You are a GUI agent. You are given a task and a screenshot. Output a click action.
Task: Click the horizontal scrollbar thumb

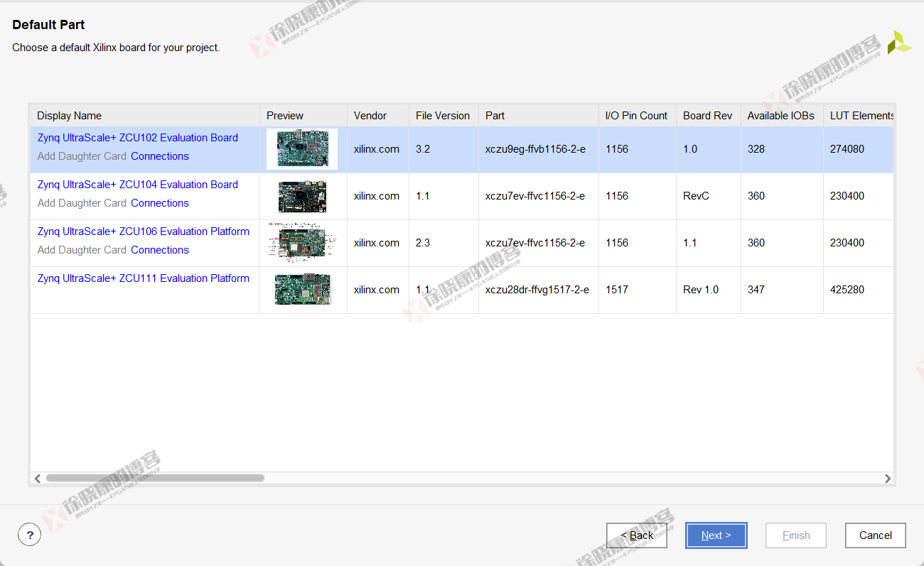[155, 479]
